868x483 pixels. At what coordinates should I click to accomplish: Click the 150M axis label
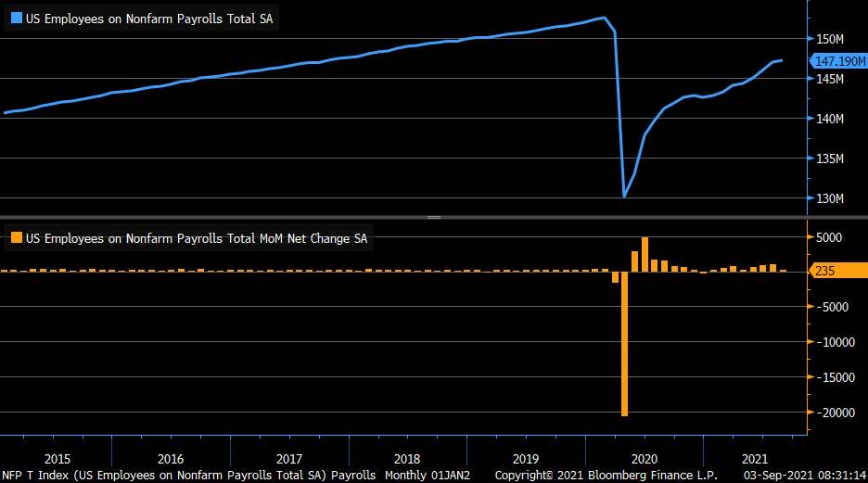pos(830,39)
